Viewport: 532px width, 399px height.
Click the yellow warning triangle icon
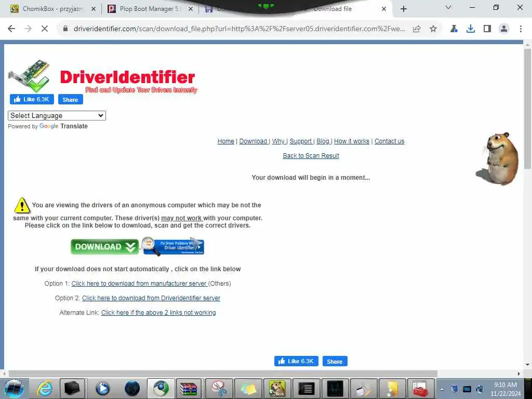tap(22, 205)
